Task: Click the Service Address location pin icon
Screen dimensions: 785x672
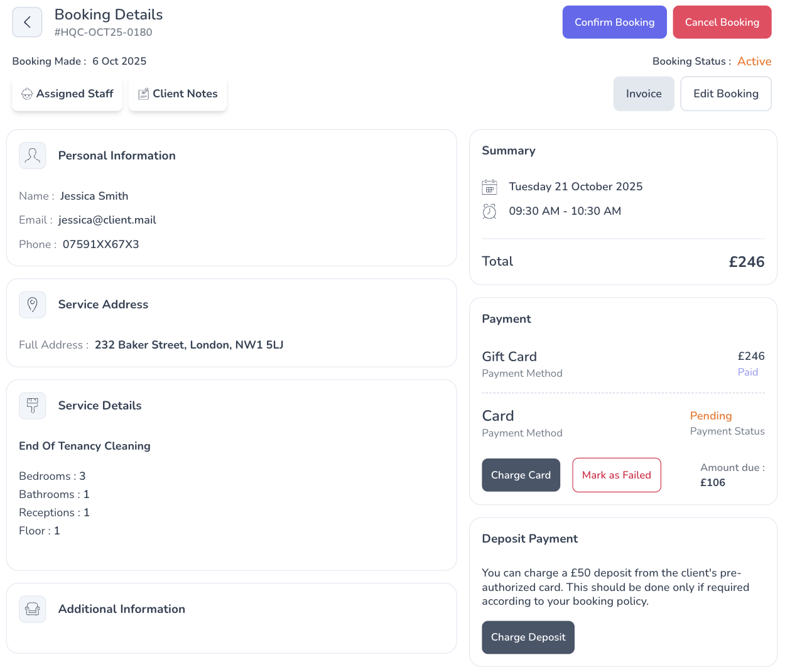Action: (33, 305)
